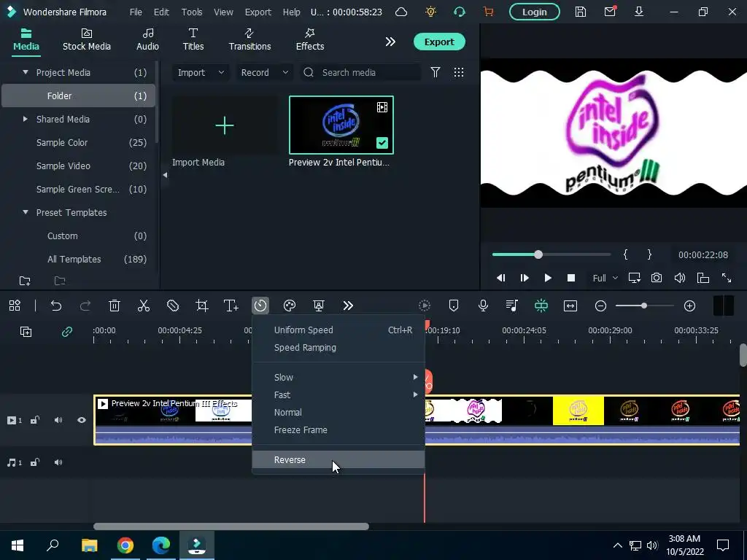Open the messages envelope icon
This screenshot has width=747, height=560.
click(610, 12)
